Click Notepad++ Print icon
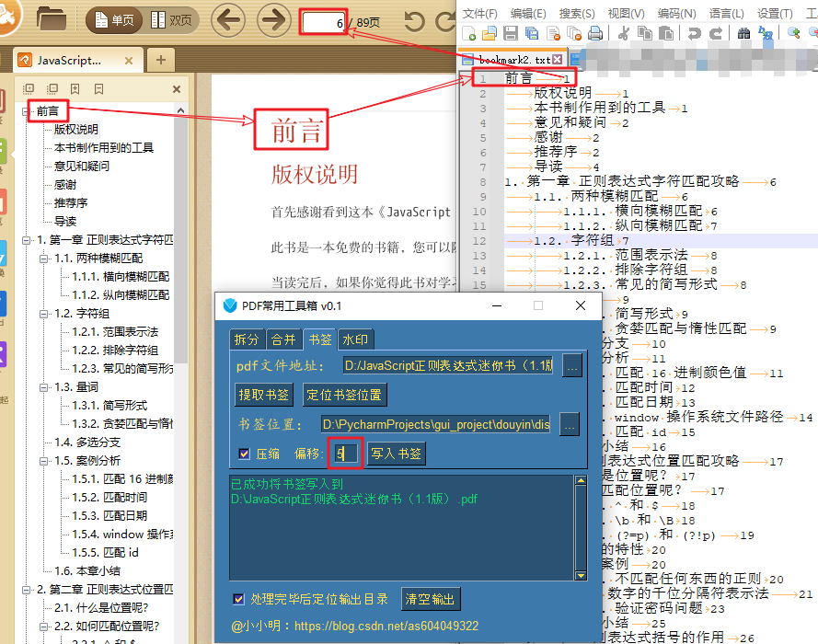Viewport: 818px width, 644px height. pyautogui.click(x=595, y=33)
